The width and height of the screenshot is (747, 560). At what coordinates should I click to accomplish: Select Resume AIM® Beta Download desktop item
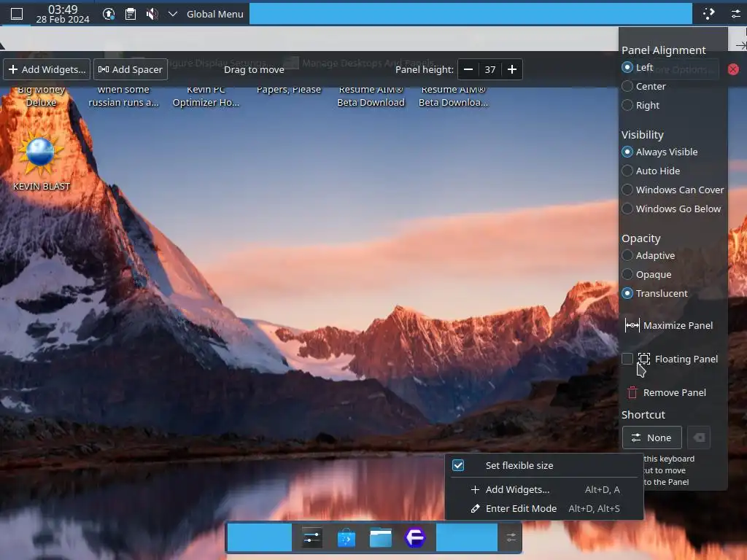(x=371, y=96)
